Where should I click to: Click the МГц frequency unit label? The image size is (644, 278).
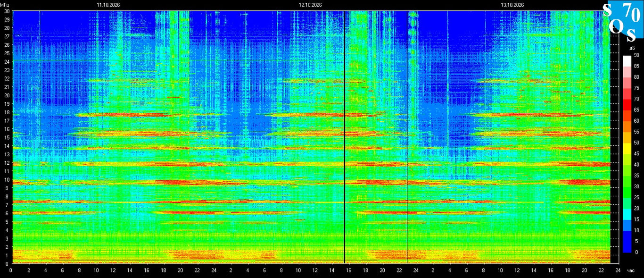pyautogui.click(x=5, y=5)
